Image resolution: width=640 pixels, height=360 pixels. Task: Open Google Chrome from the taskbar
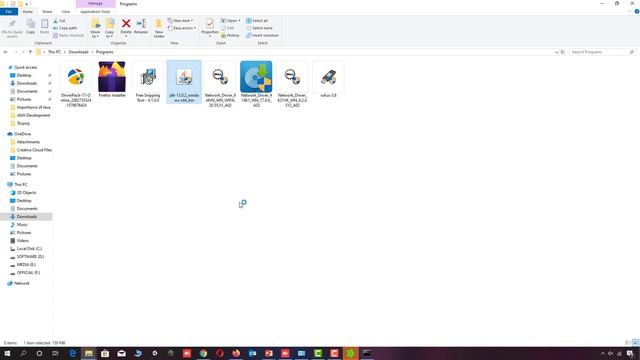(203, 353)
